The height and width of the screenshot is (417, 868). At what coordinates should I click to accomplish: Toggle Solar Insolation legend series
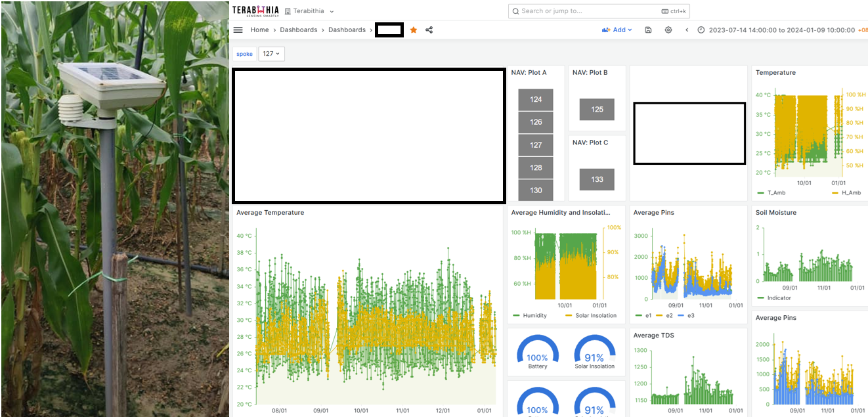[x=592, y=316]
